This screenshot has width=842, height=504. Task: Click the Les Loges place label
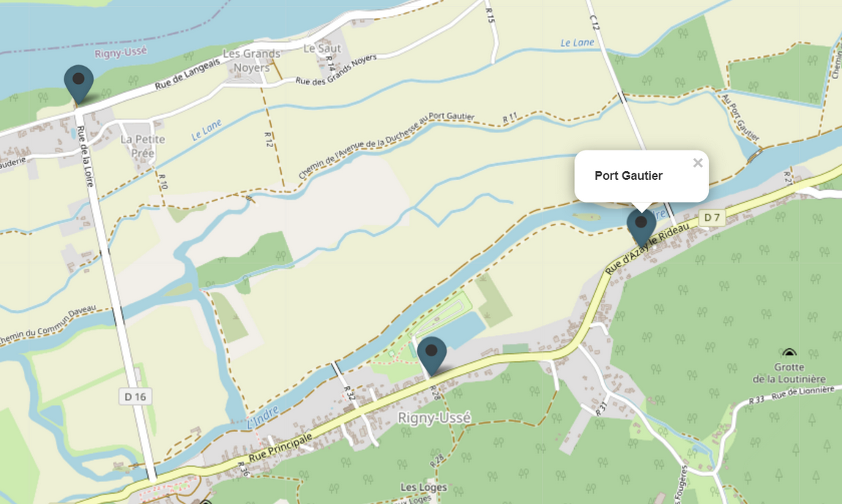coord(424,487)
